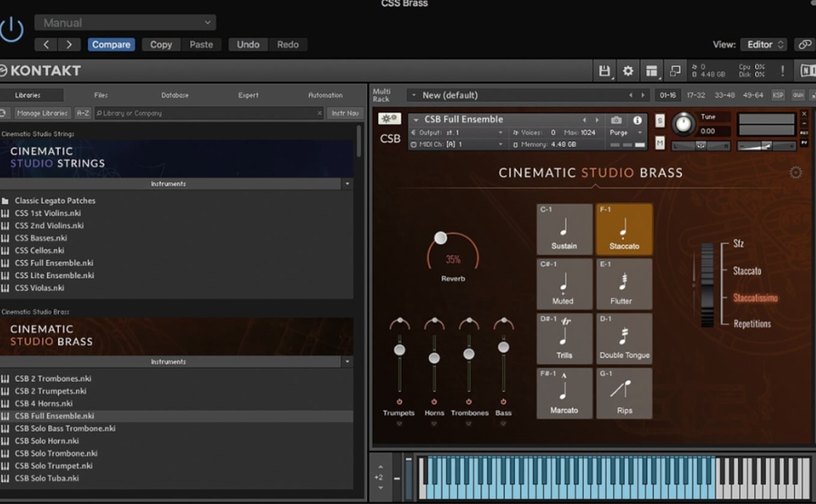Switch to the Libraries tab
Viewport: 816px width, 504px height.
[x=27, y=95]
